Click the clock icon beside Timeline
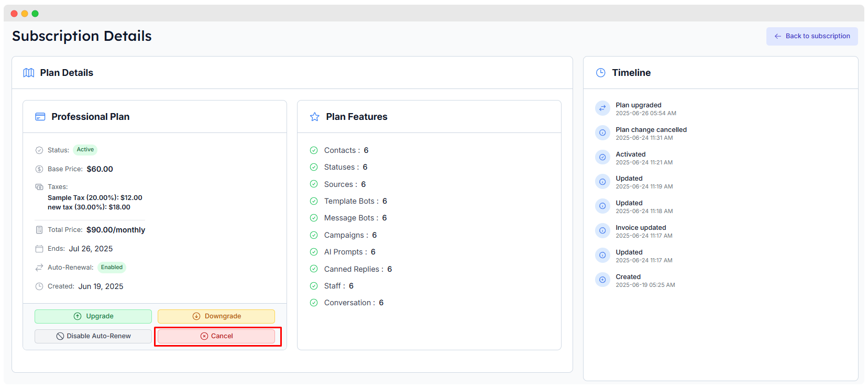Image resolution: width=868 pixels, height=389 pixels. (601, 73)
